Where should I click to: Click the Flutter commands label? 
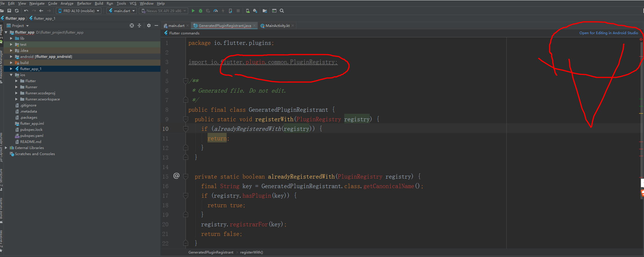coord(184,33)
